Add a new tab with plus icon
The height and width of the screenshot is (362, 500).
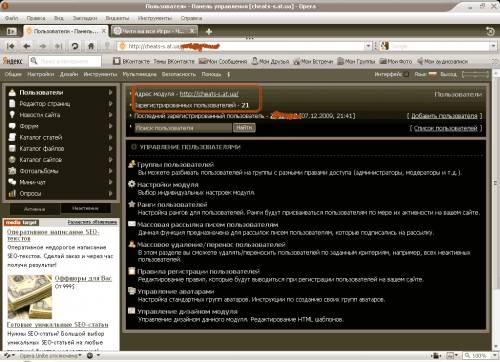[x=209, y=32]
